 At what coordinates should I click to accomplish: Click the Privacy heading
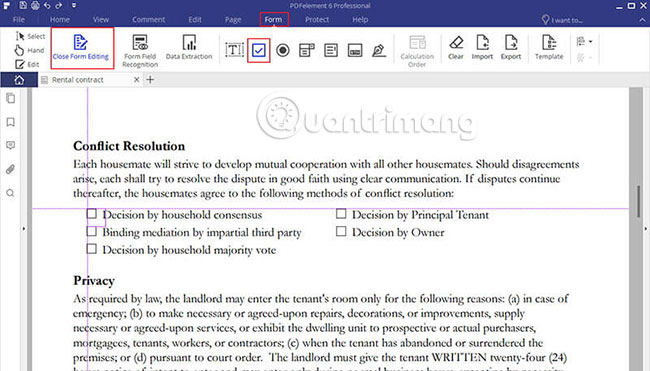tap(94, 281)
